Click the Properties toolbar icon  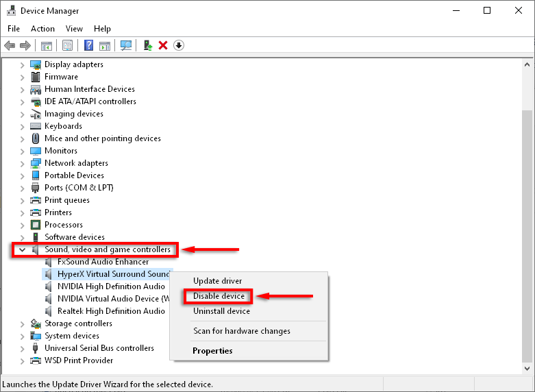[67, 45]
